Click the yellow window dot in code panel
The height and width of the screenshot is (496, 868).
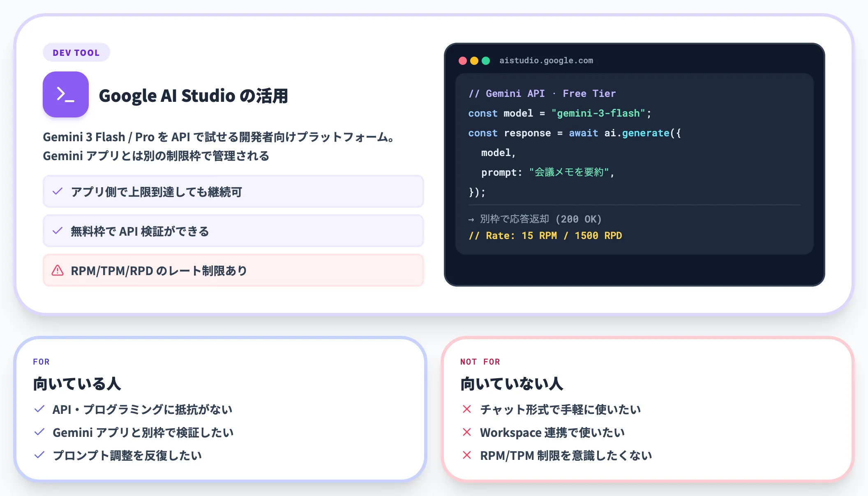click(474, 61)
